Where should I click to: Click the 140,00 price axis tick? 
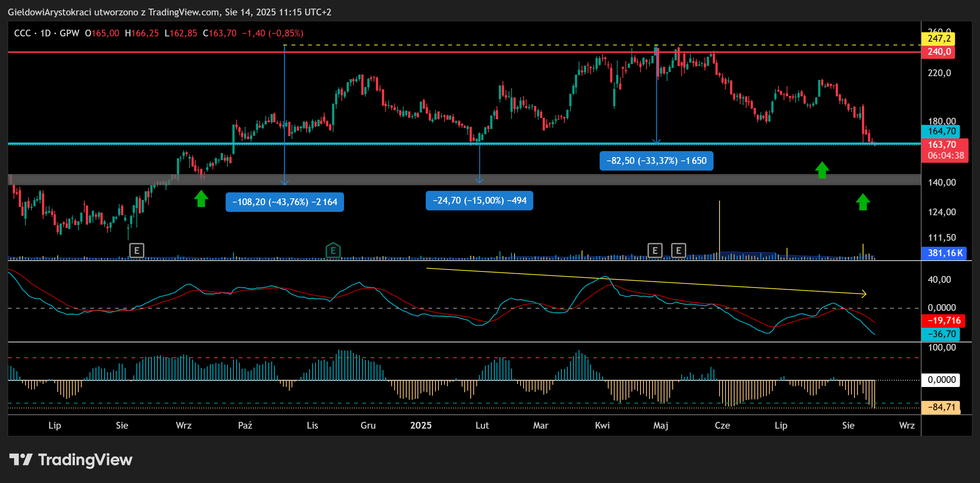941,182
